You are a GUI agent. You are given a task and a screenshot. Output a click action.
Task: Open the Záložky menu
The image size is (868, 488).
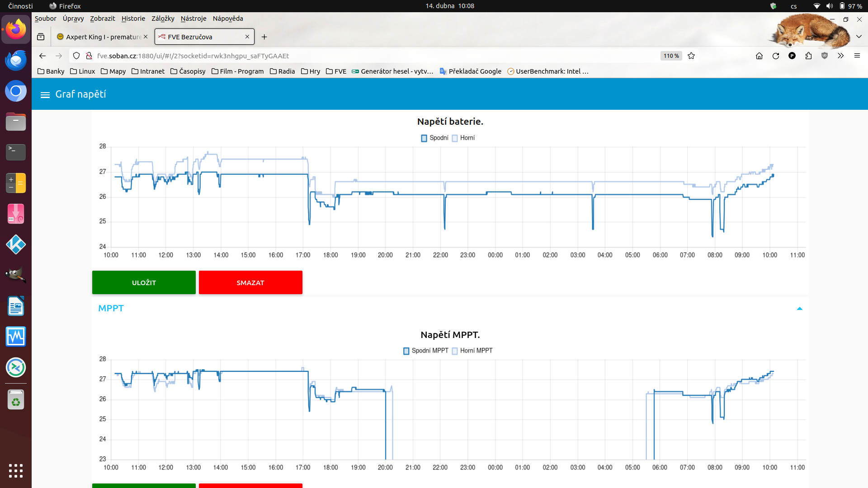coord(163,19)
